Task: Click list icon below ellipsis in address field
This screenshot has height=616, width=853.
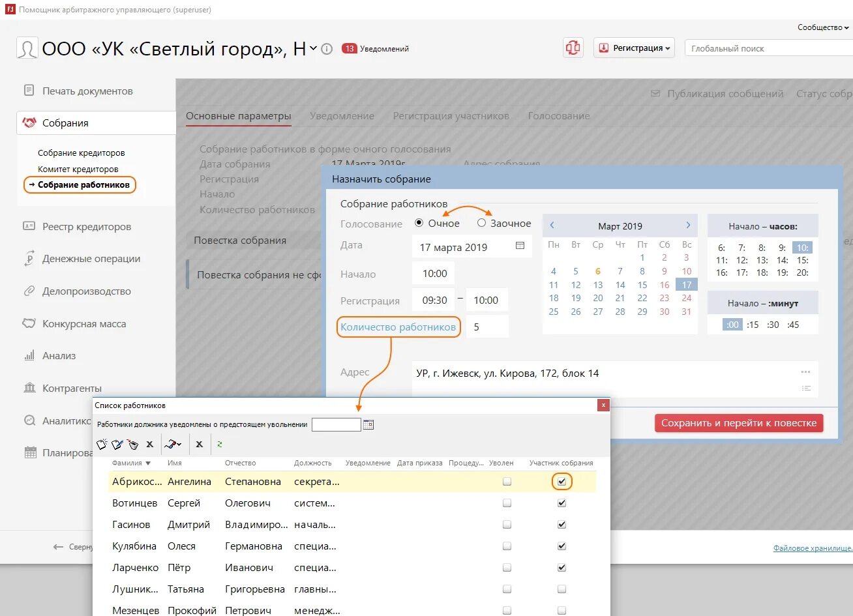Action: (805, 388)
